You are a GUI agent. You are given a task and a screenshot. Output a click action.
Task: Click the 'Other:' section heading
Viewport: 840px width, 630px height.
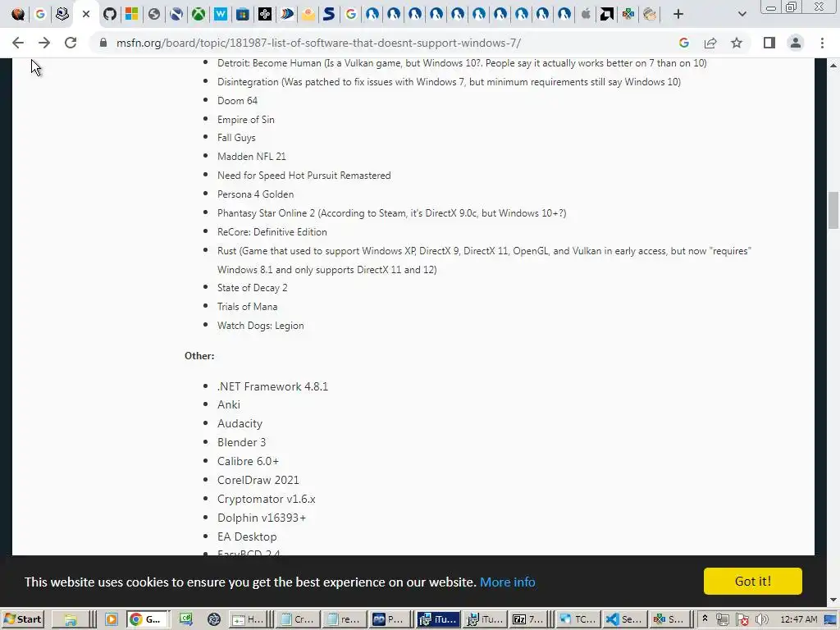click(199, 356)
